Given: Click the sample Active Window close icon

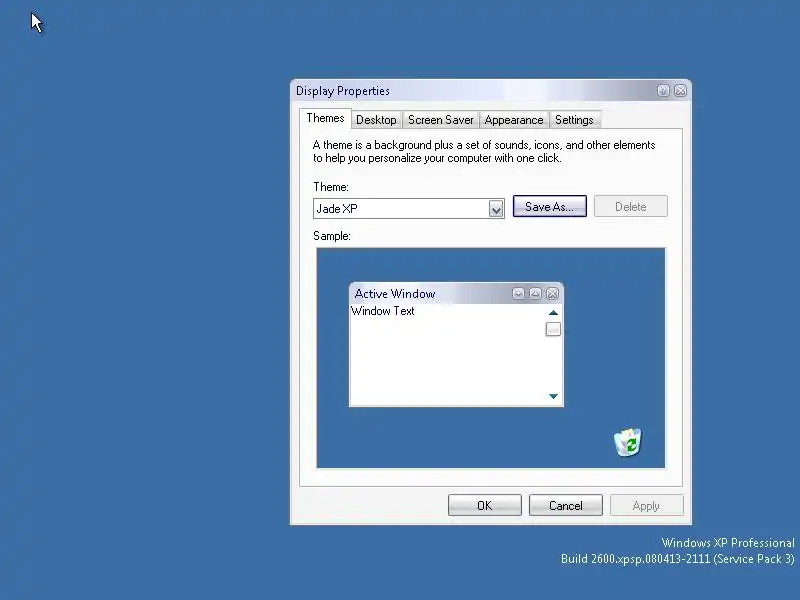Looking at the screenshot, I should coord(552,293).
